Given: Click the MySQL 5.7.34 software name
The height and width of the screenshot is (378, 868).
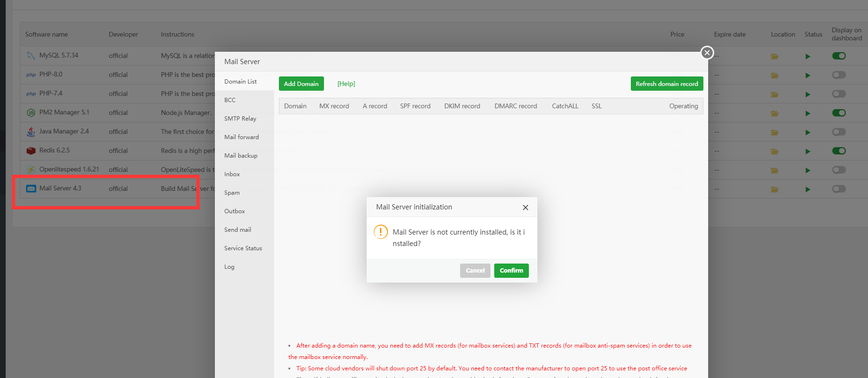Looking at the screenshot, I should (x=59, y=55).
